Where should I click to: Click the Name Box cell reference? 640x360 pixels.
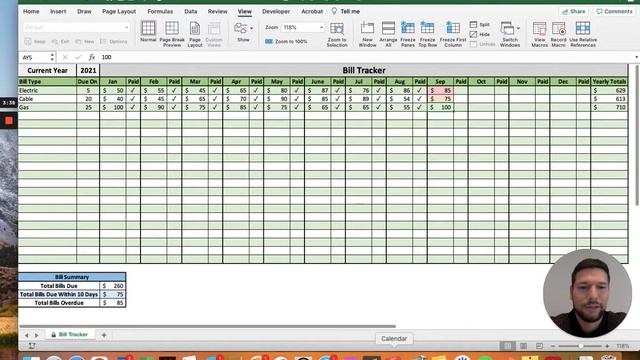[x=35, y=57]
